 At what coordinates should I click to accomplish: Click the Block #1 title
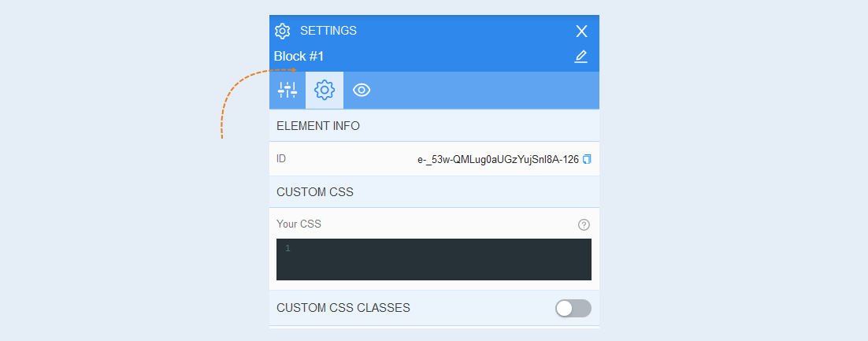pyautogui.click(x=299, y=57)
